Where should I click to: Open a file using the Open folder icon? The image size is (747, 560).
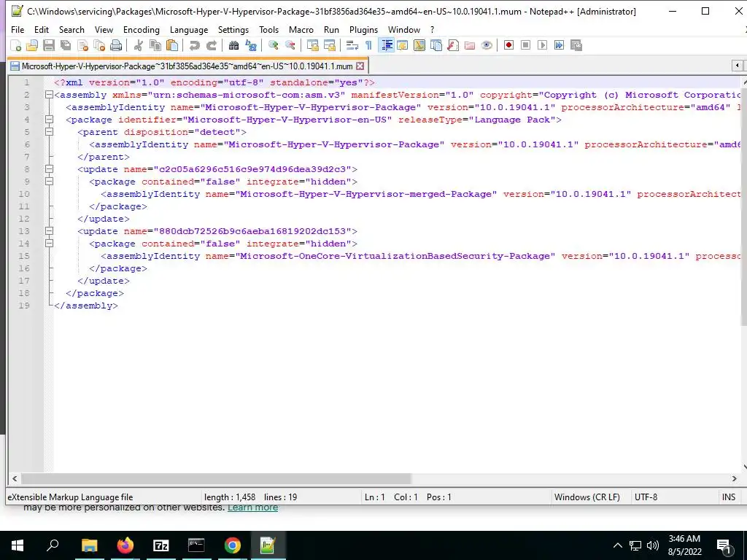click(x=32, y=45)
